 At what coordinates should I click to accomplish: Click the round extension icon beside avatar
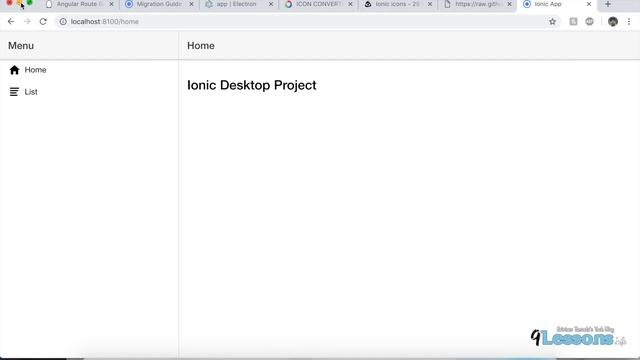click(x=589, y=22)
